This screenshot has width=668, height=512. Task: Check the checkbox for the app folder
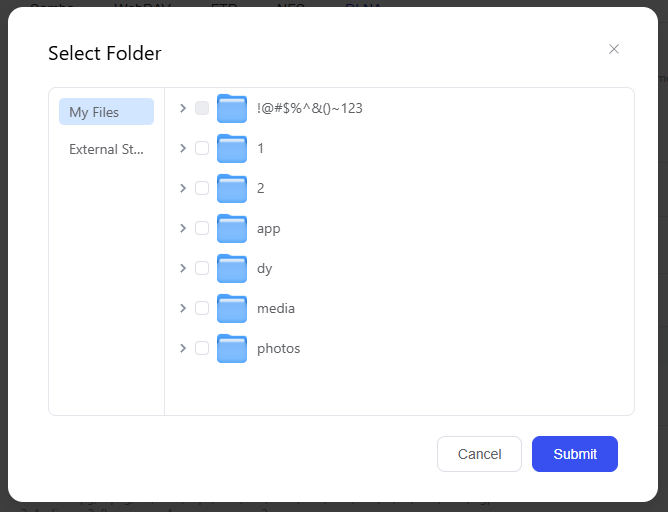(x=202, y=228)
